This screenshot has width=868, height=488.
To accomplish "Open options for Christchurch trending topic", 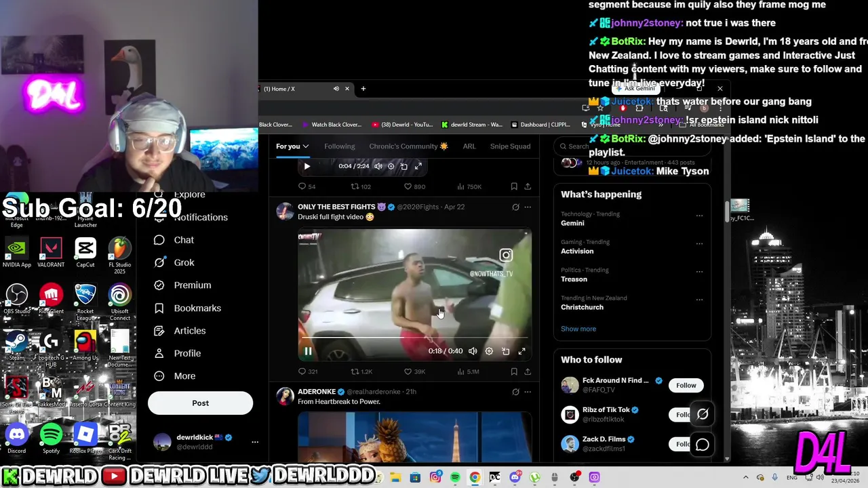I will tap(699, 299).
